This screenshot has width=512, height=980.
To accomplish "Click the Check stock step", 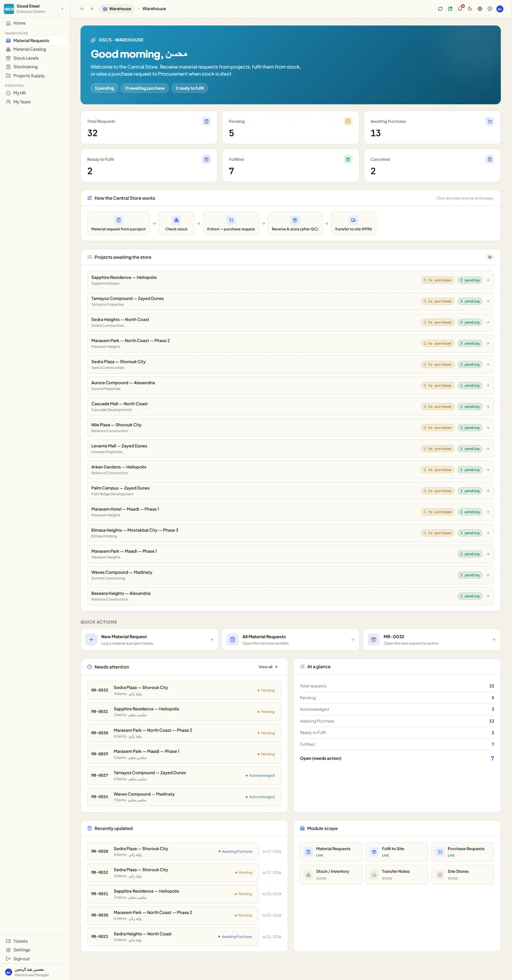I will (x=176, y=224).
